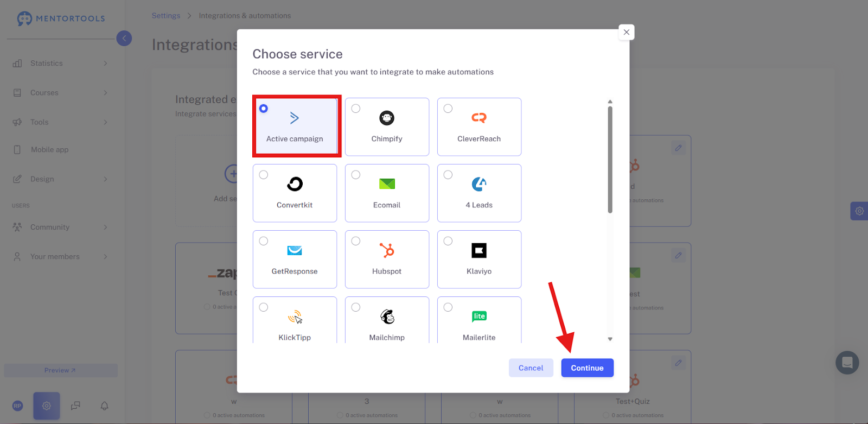Viewport: 868px width, 424px height.
Task: Open the settings gear in bottom bar
Action: (x=47, y=406)
